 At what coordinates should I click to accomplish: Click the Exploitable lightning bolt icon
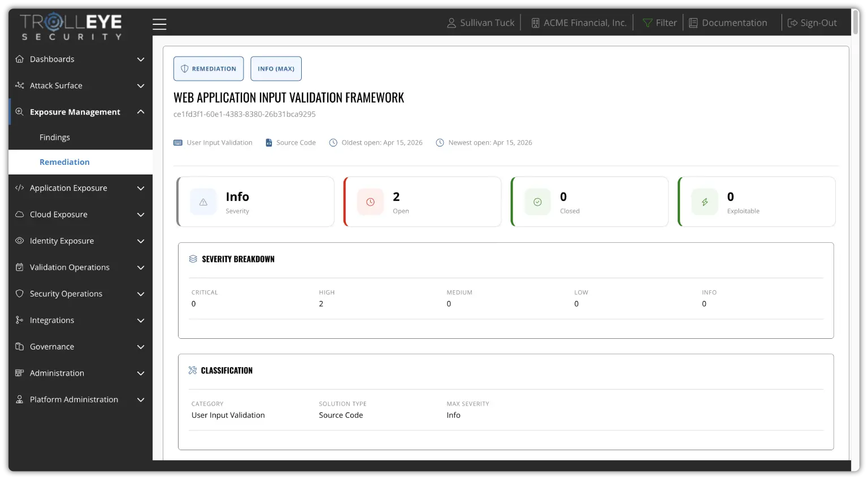click(x=705, y=202)
